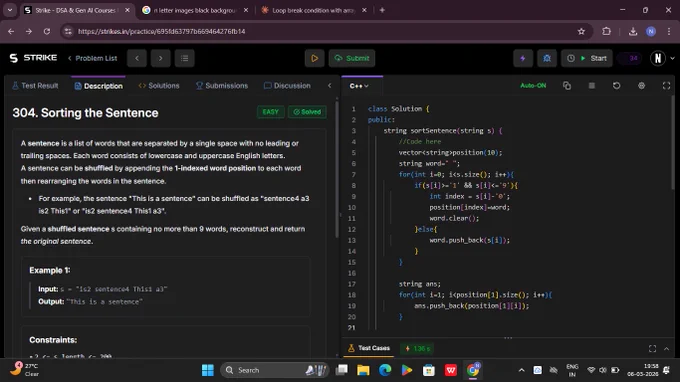The image size is (680, 382).
Task: Open browser downloads
Action: (633, 31)
